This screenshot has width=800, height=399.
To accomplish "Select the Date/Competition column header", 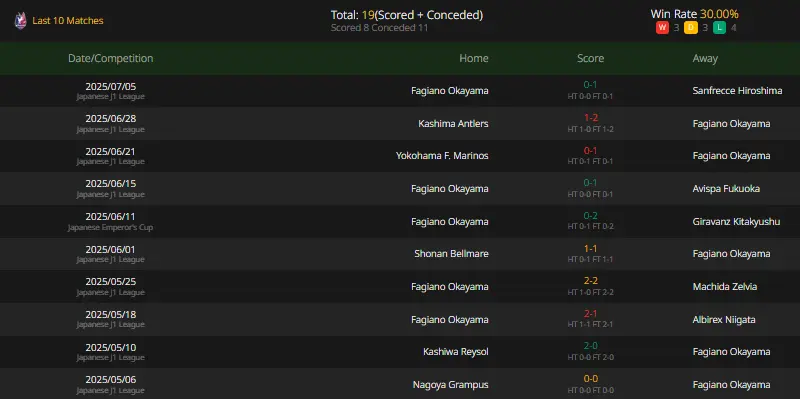I will pyautogui.click(x=110, y=58).
